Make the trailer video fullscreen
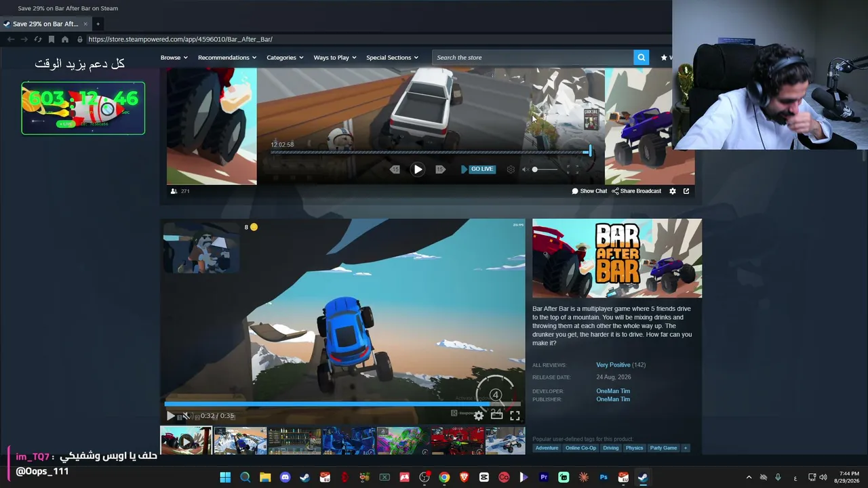Viewport: 868px width, 488px height. pyautogui.click(x=515, y=415)
